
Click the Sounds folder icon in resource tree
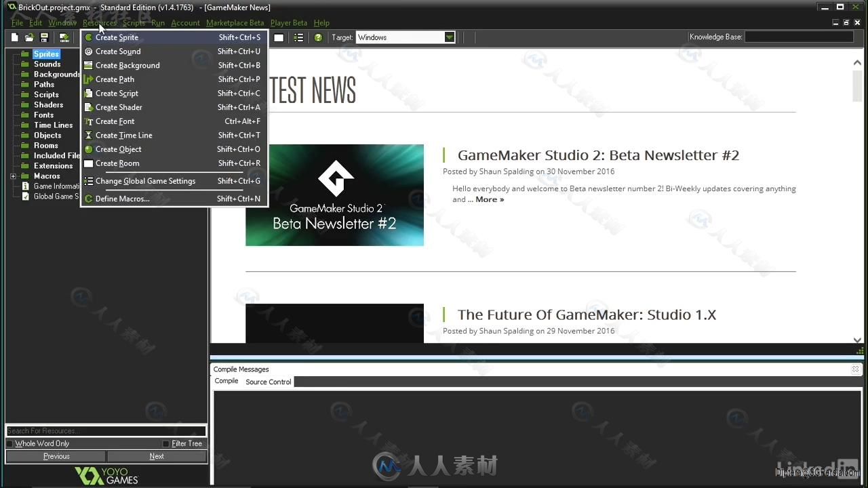(x=25, y=64)
